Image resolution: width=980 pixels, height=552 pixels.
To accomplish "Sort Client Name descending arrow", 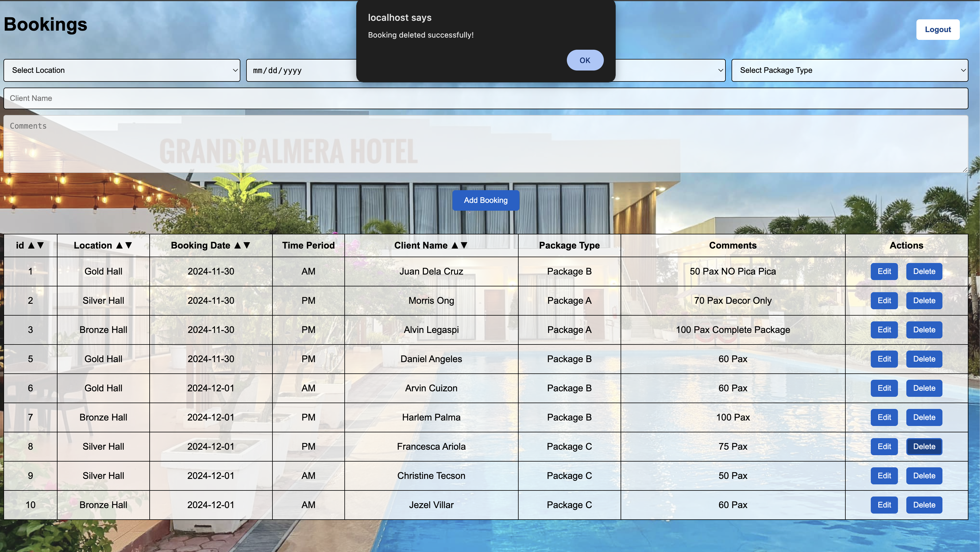I will (464, 245).
